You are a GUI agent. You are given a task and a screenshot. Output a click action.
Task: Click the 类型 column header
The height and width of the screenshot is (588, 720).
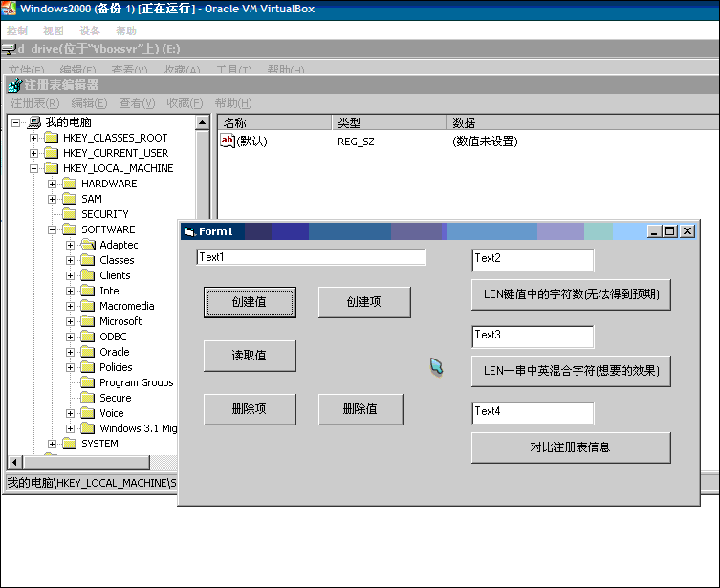pyautogui.click(x=389, y=122)
